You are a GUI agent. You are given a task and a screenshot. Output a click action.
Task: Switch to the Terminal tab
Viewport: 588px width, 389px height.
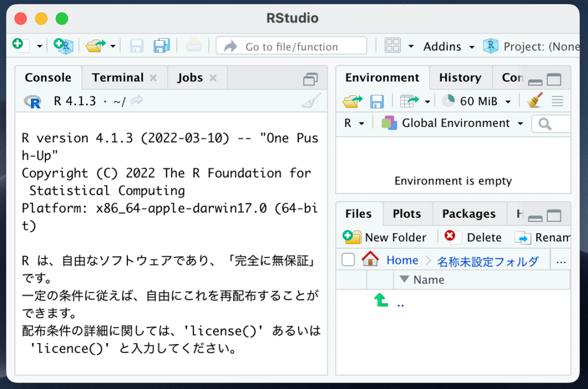coord(118,78)
